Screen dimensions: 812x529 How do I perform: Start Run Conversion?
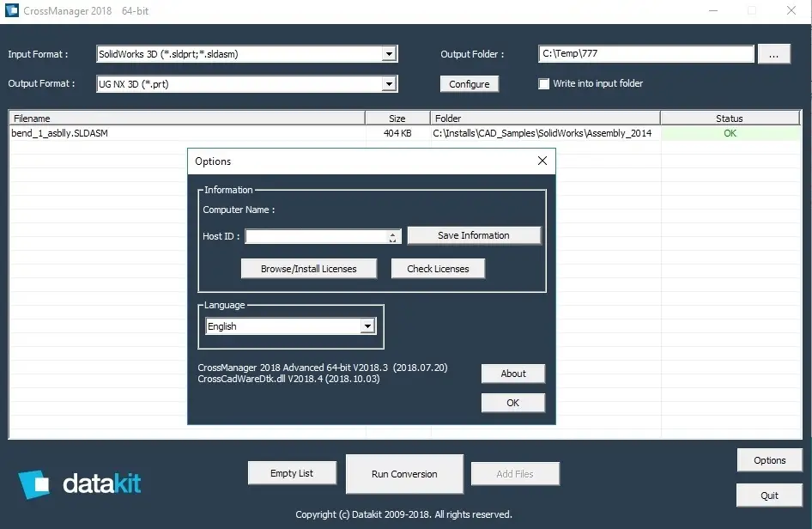(404, 474)
